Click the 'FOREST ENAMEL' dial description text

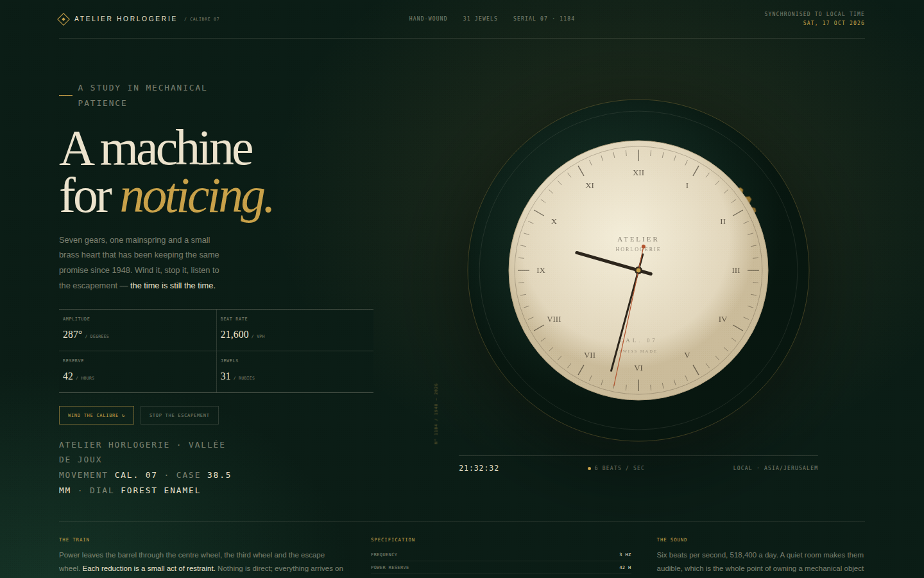(x=160, y=491)
